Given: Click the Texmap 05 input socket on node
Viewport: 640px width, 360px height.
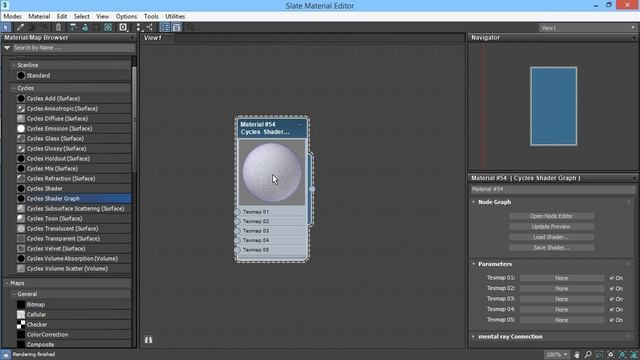Looking at the screenshot, I should [x=237, y=250].
